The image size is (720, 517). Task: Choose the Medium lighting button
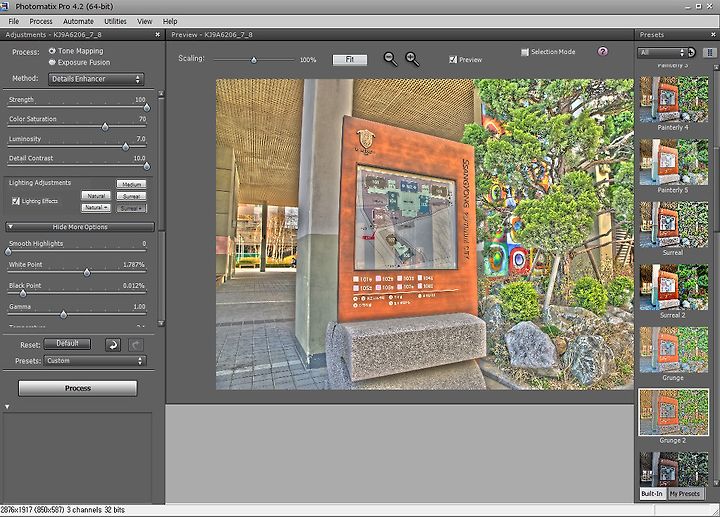pyautogui.click(x=131, y=184)
